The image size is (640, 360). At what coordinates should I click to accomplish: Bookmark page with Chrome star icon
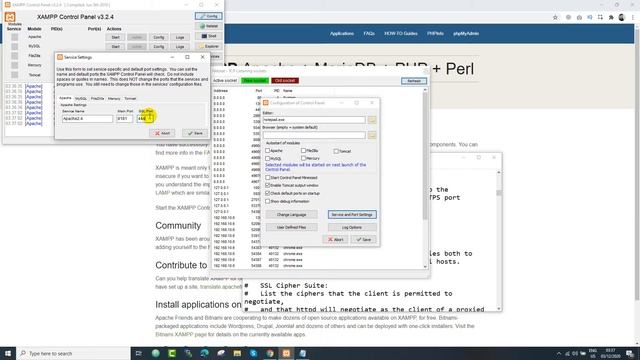[555, 17]
